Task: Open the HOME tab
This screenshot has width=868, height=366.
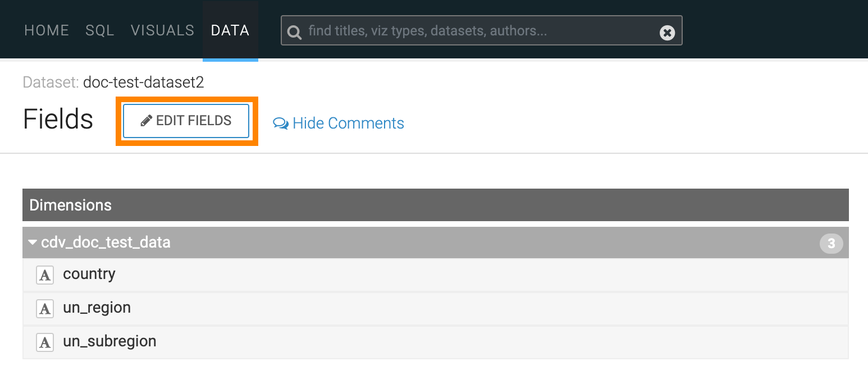Action: (x=47, y=30)
